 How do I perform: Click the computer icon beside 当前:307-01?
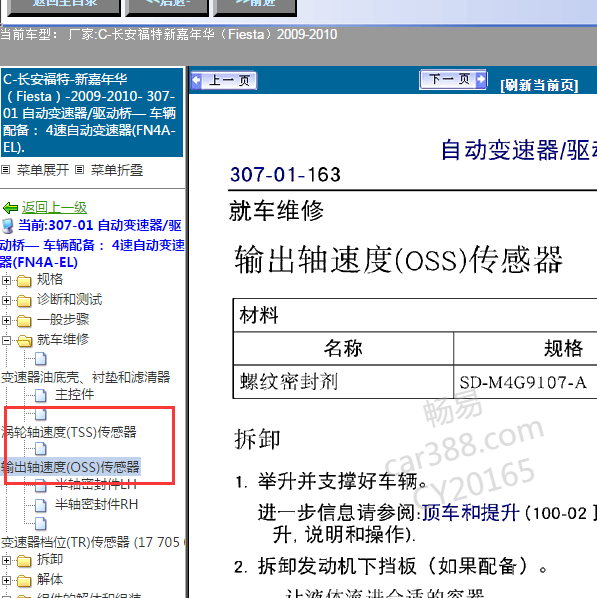coord(8,226)
